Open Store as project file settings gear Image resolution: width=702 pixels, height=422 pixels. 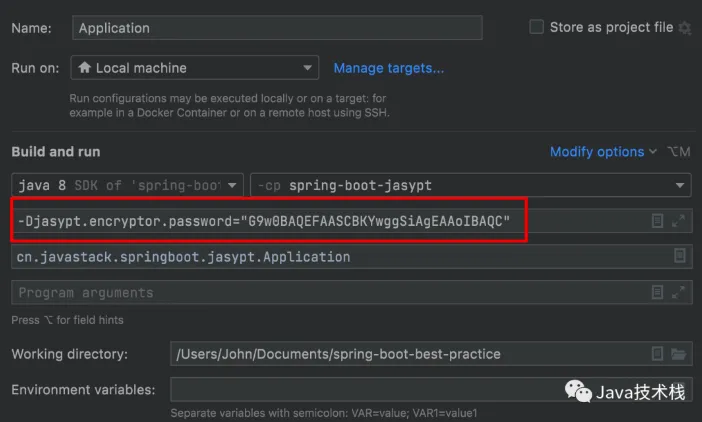coord(685,28)
